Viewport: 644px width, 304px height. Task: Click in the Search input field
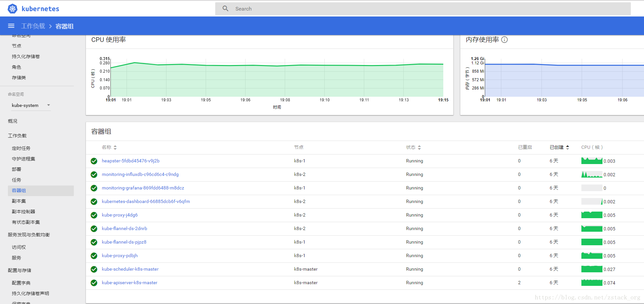point(423,9)
